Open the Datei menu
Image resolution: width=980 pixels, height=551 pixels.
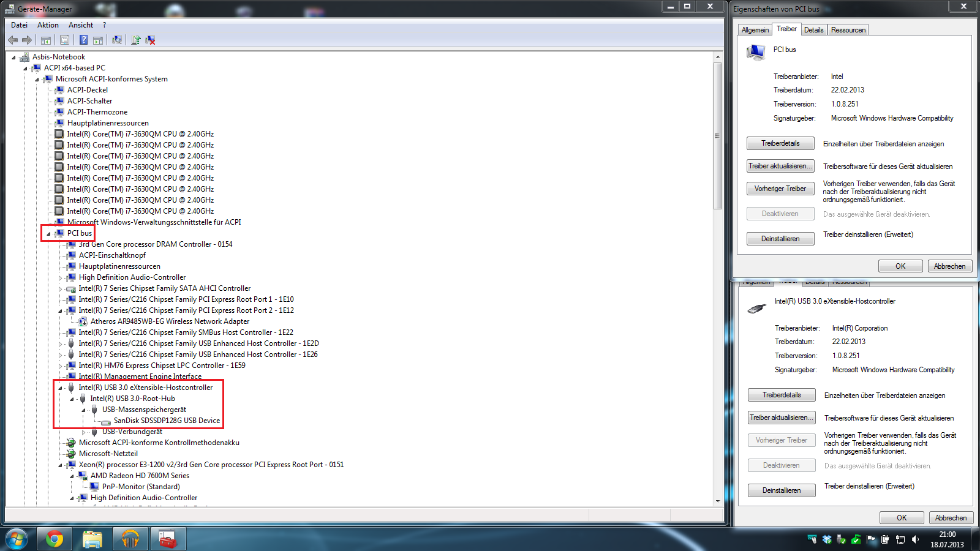pos(19,25)
